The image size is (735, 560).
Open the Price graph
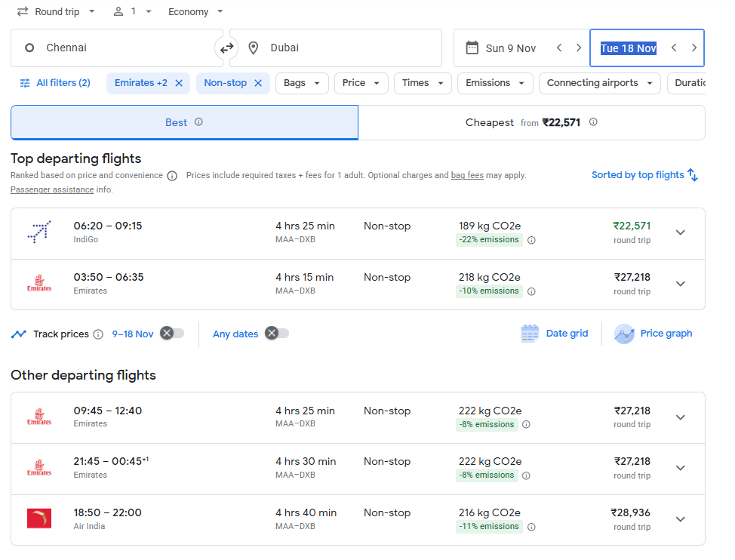pos(654,334)
